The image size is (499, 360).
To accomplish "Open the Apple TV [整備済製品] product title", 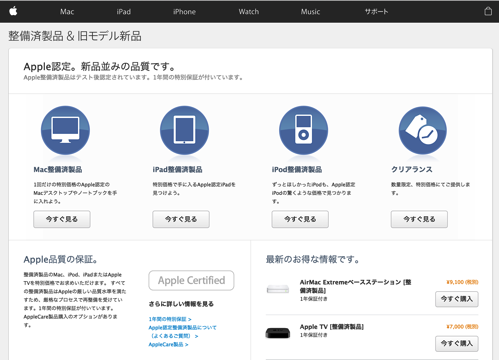I will pos(332,327).
